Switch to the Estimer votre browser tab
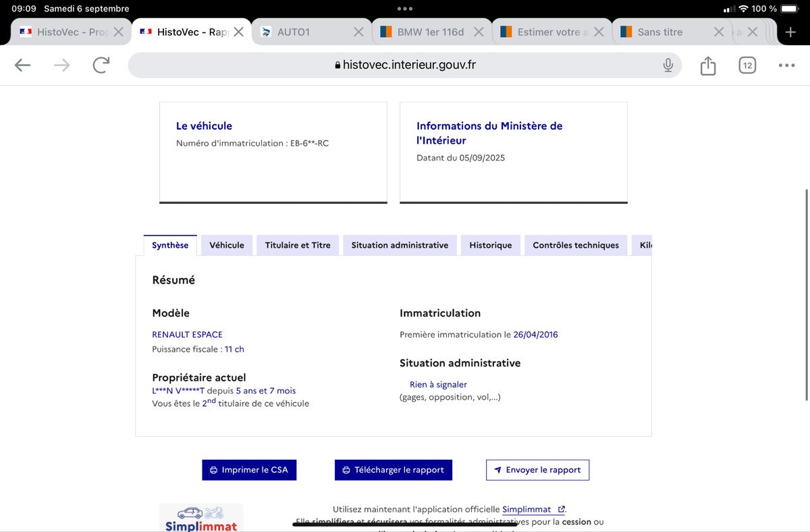 point(551,32)
